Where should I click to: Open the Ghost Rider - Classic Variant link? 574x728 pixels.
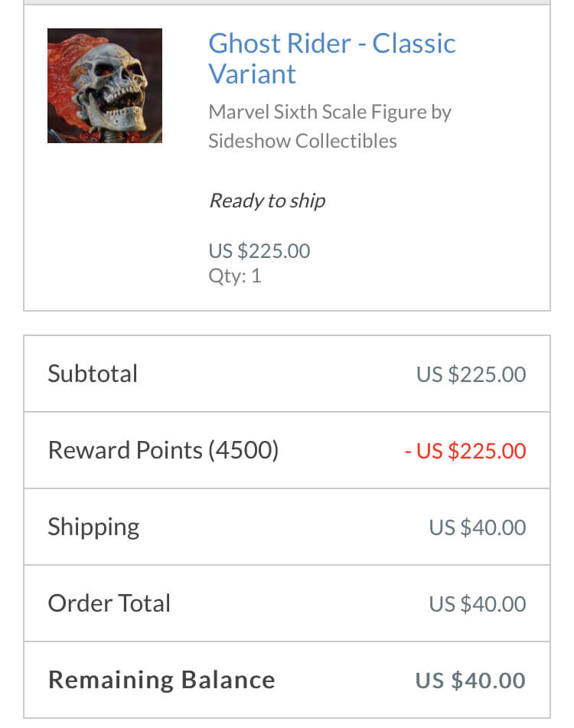[x=332, y=58]
